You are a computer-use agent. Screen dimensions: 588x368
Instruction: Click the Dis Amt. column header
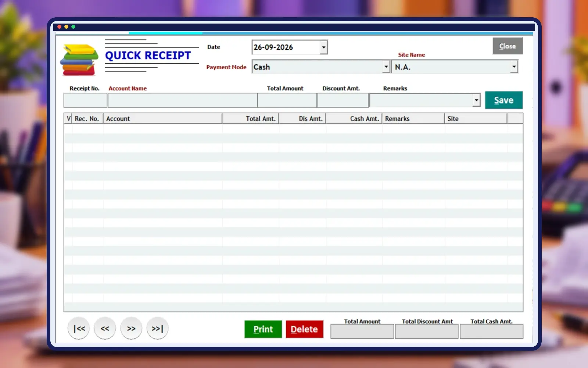pyautogui.click(x=302, y=118)
